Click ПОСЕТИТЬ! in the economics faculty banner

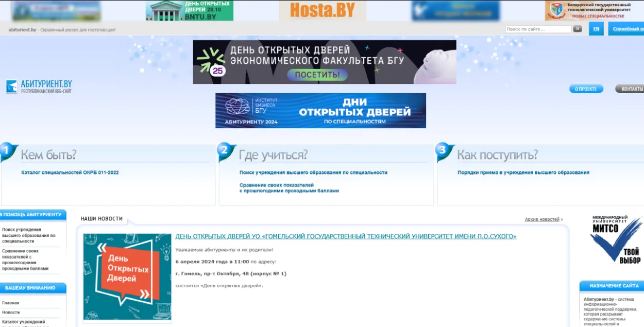[x=317, y=75]
